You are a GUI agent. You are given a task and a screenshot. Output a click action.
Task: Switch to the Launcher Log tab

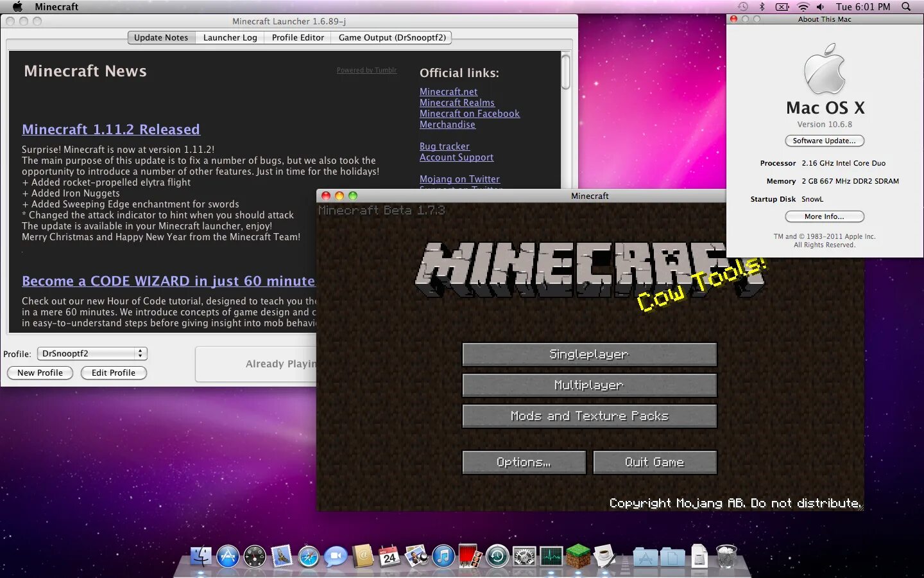point(230,37)
